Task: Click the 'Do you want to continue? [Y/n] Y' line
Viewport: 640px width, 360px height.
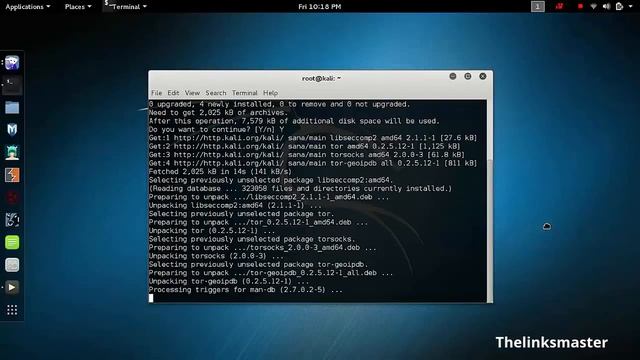Action: pyautogui.click(x=216, y=129)
